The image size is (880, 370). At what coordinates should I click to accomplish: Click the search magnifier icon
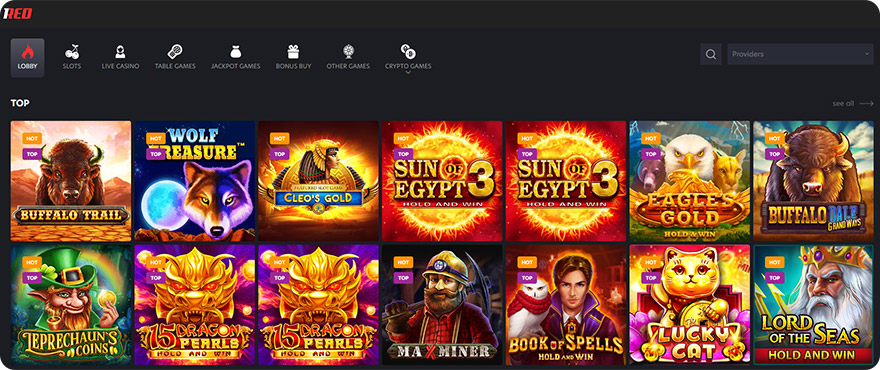click(711, 54)
